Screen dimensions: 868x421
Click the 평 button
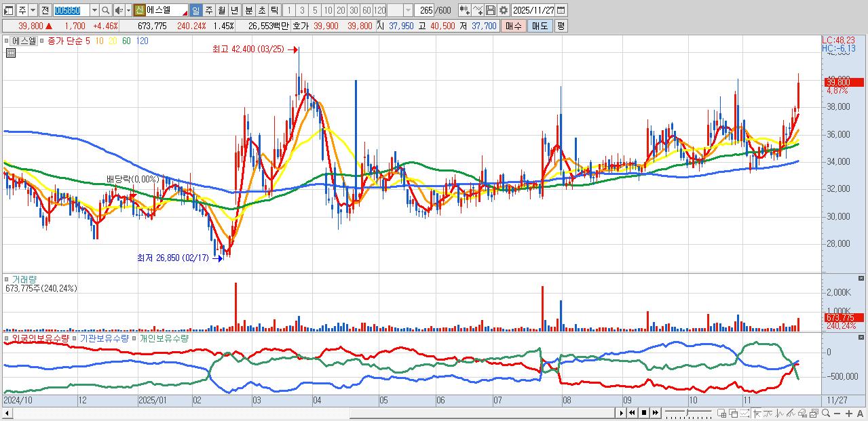[561, 26]
